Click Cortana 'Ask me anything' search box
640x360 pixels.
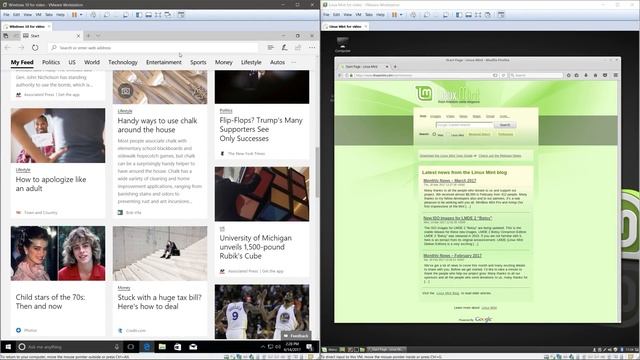pyautogui.click(x=69, y=347)
